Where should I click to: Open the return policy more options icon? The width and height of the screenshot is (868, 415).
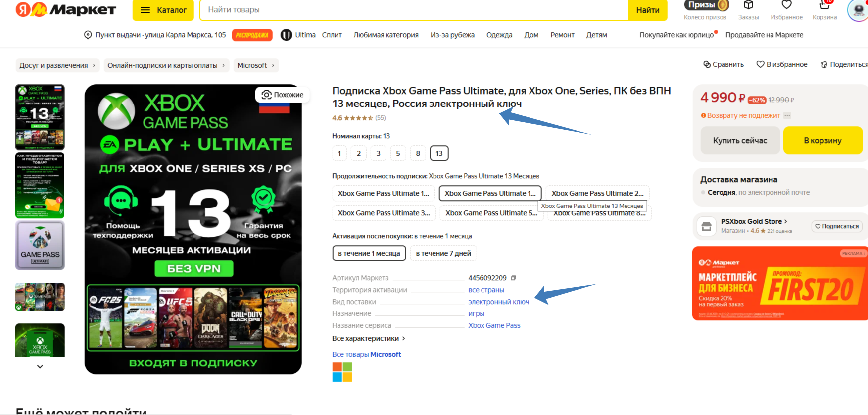[x=787, y=115]
